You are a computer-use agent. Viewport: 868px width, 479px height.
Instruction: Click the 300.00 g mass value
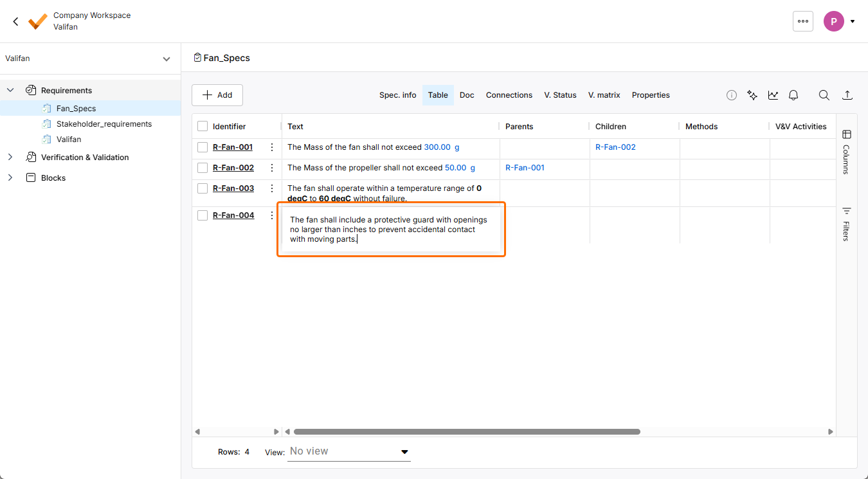coord(442,147)
